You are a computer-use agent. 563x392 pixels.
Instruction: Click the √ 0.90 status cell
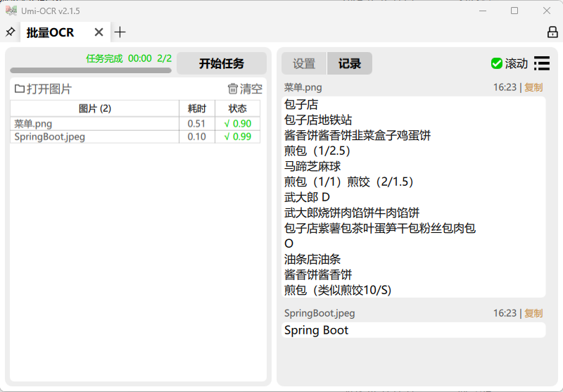(x=238, y=124)
